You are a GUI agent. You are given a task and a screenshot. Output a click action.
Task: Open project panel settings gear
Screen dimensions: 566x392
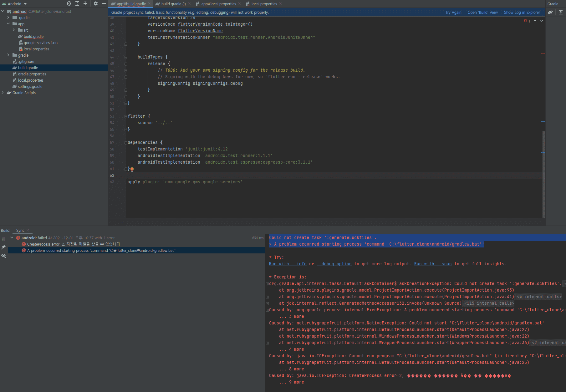96,4
